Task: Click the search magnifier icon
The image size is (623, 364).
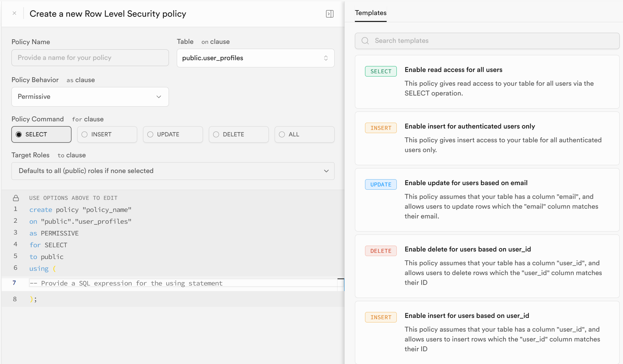Action: (x=365, y=41)
